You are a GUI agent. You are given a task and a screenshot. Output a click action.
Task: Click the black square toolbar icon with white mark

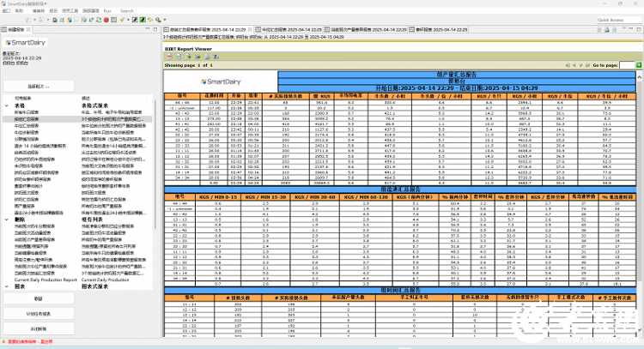click(x=135, y=20)
